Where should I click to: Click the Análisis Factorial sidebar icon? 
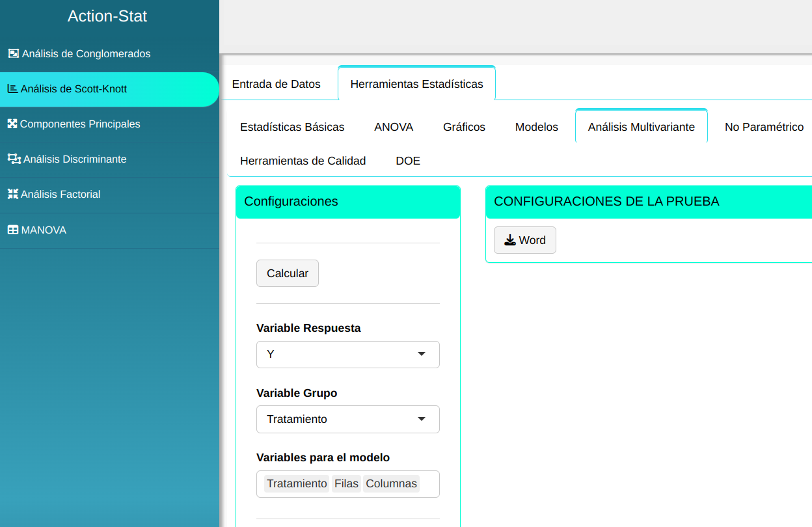tap(12, 195)
